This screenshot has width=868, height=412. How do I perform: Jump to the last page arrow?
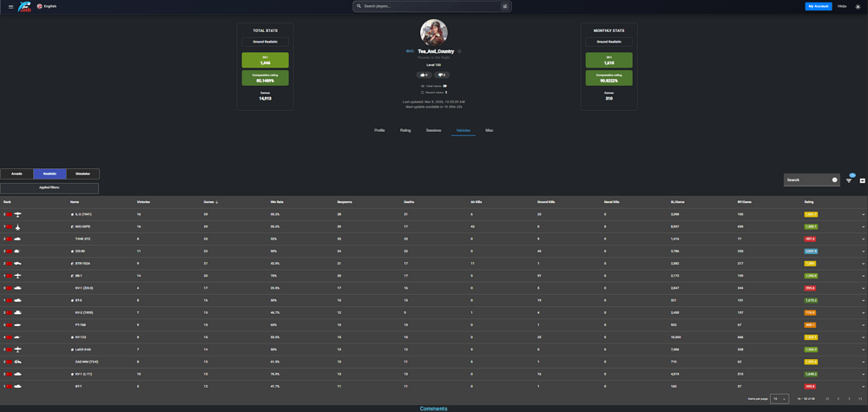click(860, 399)
